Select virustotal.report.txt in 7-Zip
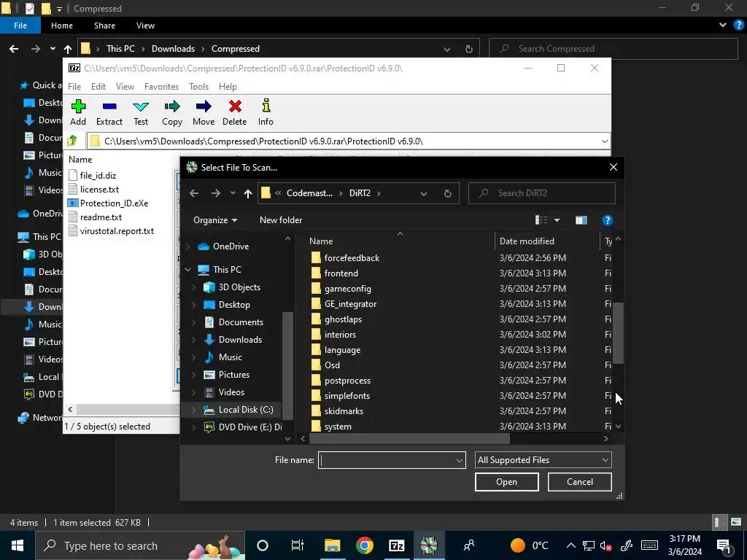The height and width of the screenshot is (560, 747). point(117,231)
